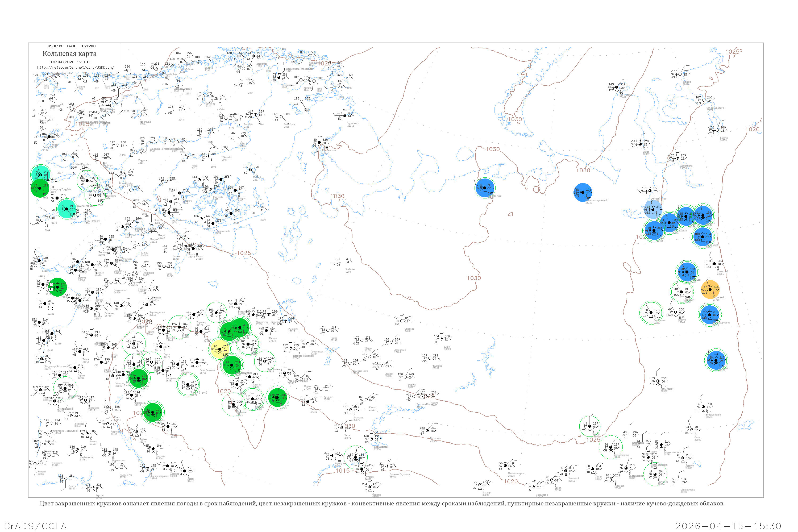Select the dark green circle by Jonkoping Flygplats
The height and width of the screenshot is (532, 798).
pos(40,188)
